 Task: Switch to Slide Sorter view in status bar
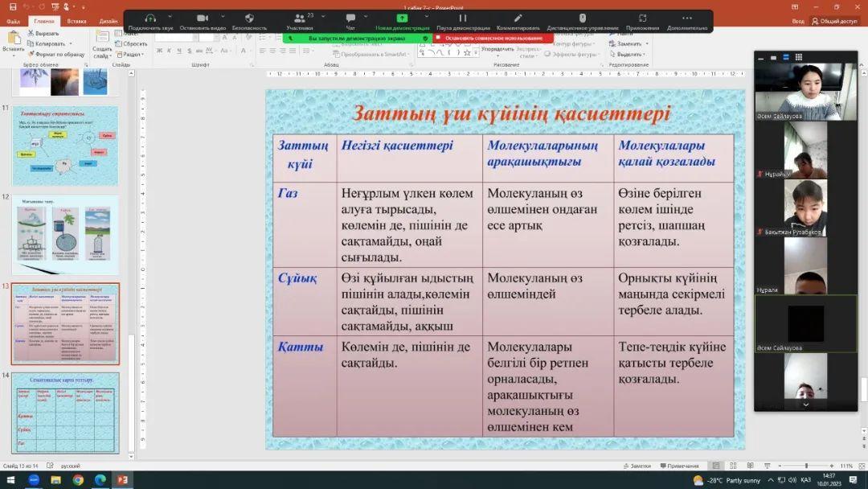[733, 466]
